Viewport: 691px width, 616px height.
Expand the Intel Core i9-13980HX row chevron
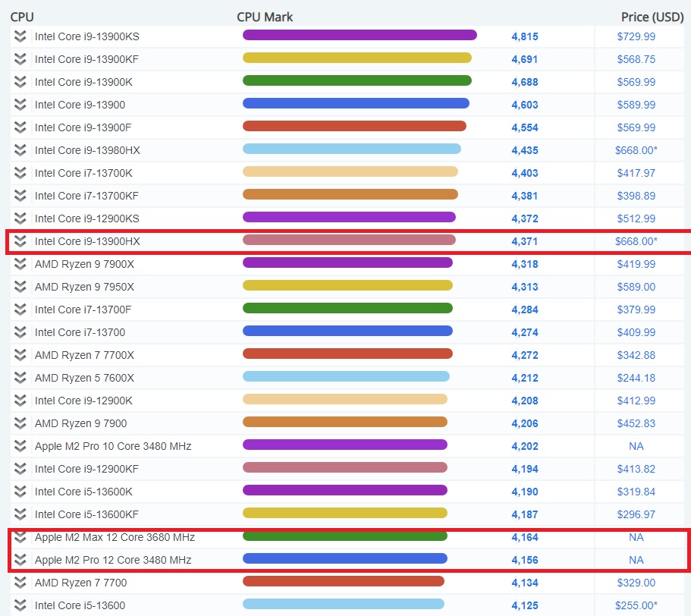coord(20,150)
